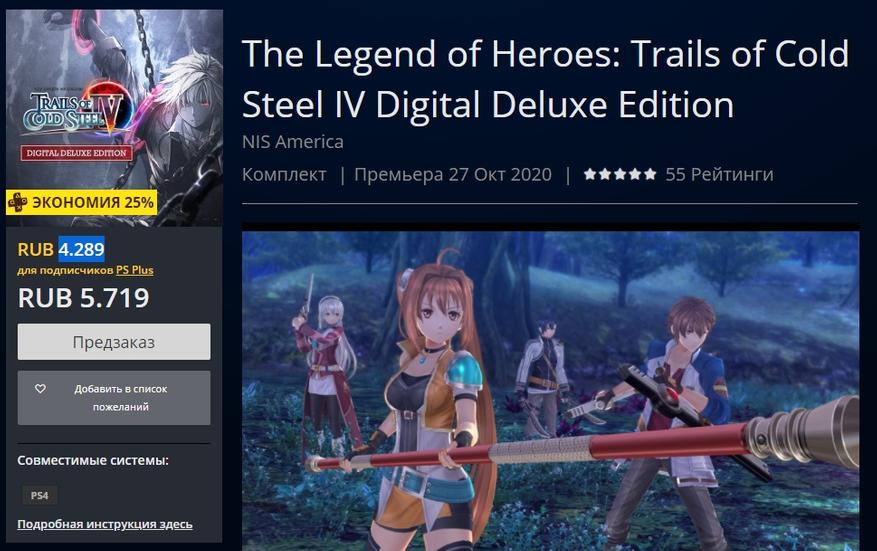877x551 pixels.
Task: Click the ЭКОНОМИЯ 25% discount banner
Action: (x=82, y=202)
